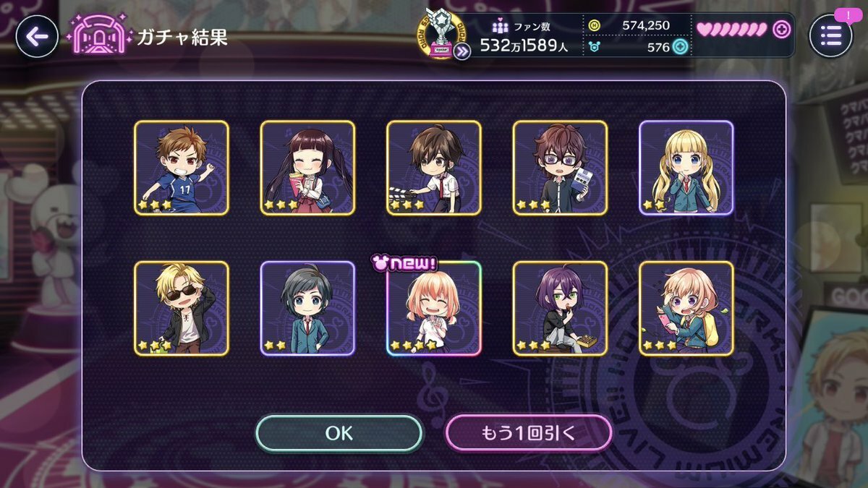Select the purple-haired boy eating chocolate card
868x488 pixels.
560,308
